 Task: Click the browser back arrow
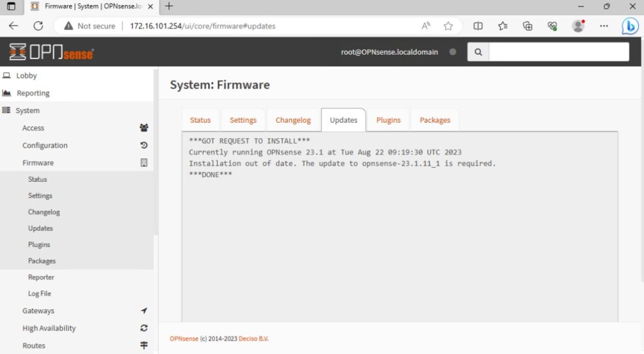14,26
